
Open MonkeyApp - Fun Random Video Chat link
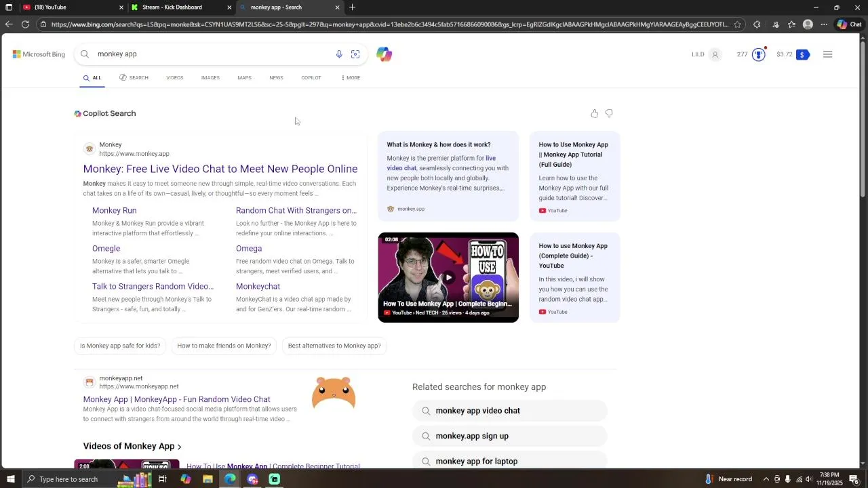click(176, 399)
